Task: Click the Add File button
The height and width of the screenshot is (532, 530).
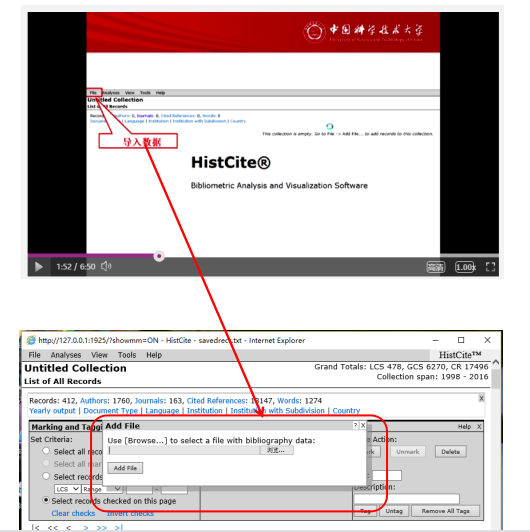Action: coord(125,468)
